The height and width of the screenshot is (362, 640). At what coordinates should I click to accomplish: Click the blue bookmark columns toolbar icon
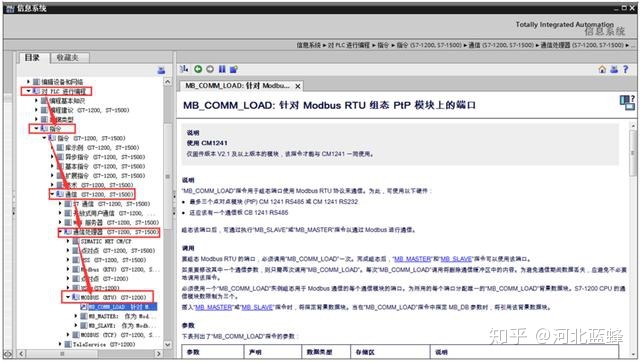click(222, 69)
